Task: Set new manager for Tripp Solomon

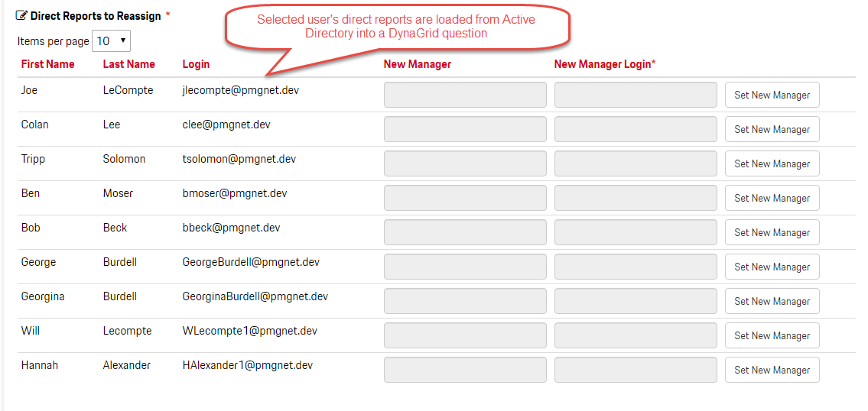Action: tap(772, 163)
